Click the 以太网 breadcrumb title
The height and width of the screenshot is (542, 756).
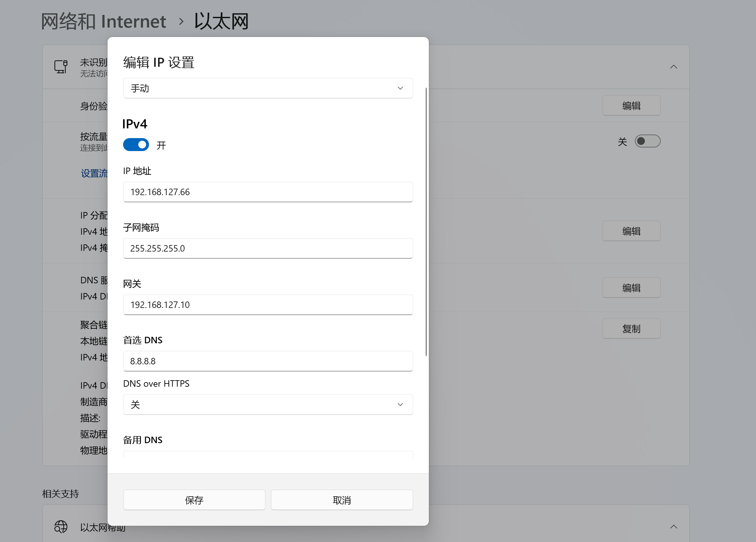(221, 22)
